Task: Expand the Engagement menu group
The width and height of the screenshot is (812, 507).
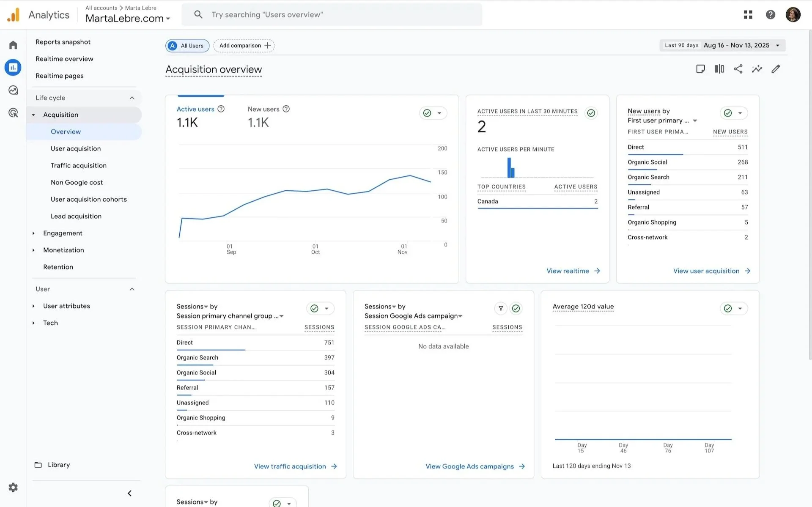Action: 63,233
